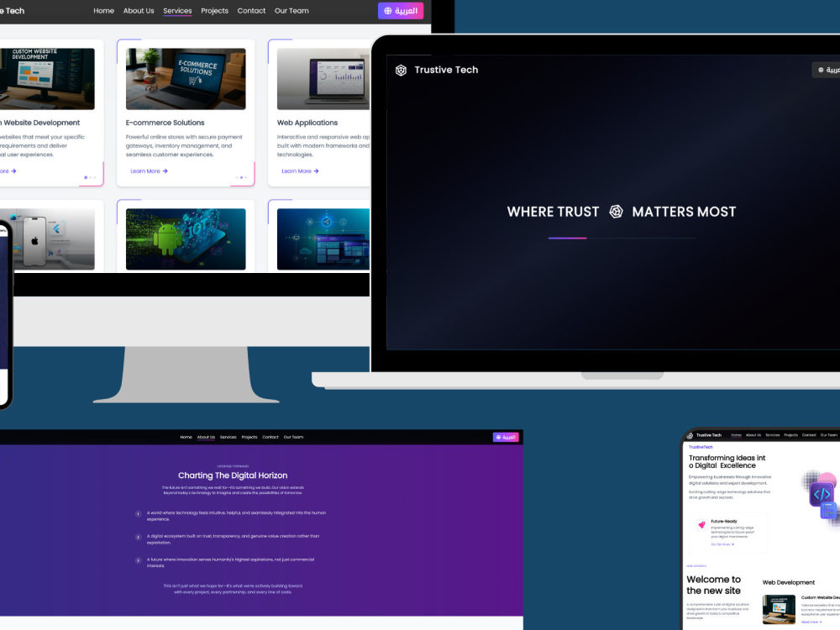Click the number 1 bullet on the purple page

(x=138, y=514)
